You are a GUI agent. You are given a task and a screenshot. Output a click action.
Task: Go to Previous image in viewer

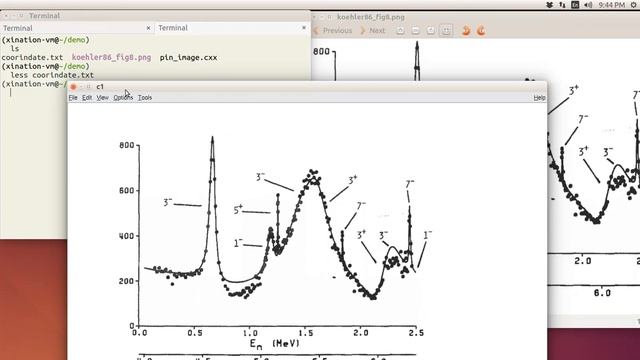(x=333, y=31)
